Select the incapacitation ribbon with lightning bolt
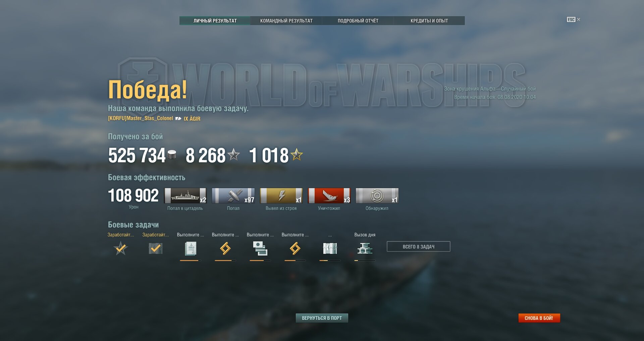The width and height of the screenshot is (644, 341). (x=281, y=196)
